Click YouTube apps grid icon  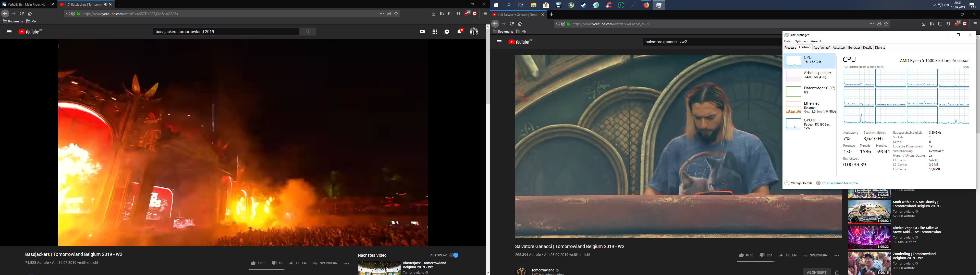click(434, 32)
